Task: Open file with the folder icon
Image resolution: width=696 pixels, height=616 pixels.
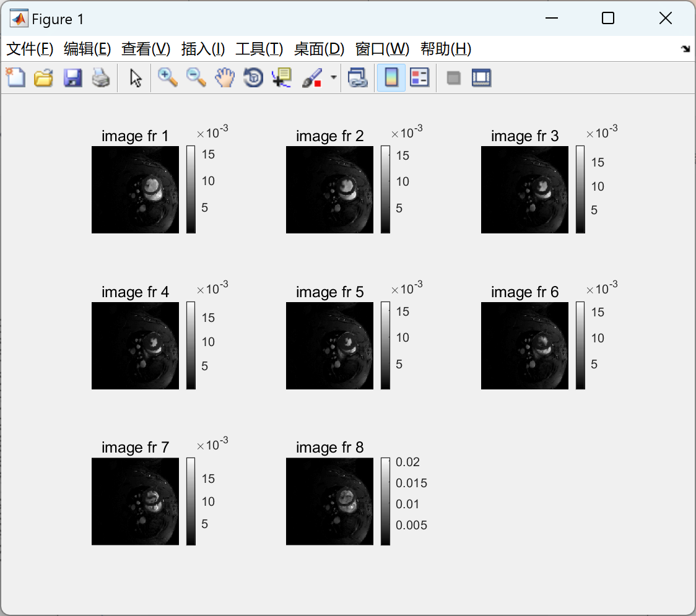Action: (43, 77)
